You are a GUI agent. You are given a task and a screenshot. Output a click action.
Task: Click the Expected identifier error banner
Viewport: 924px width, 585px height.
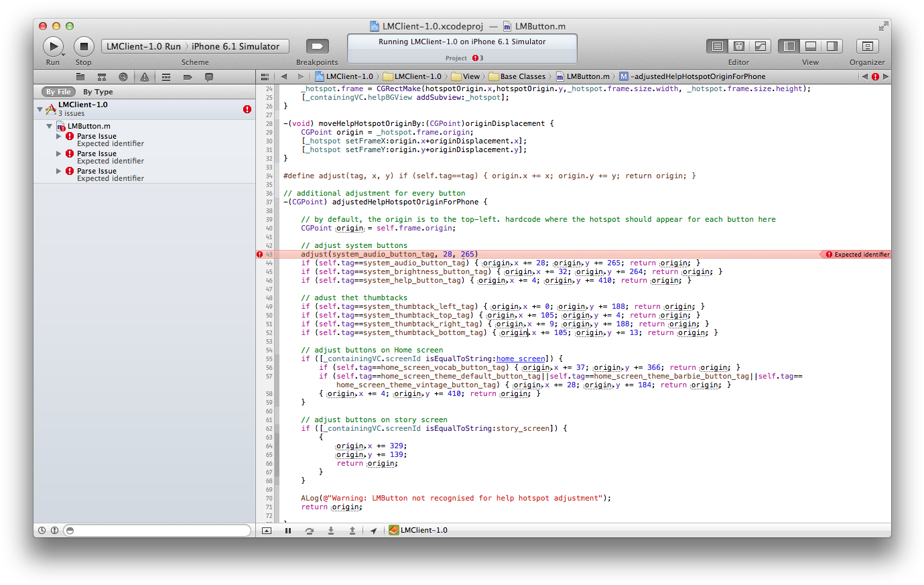(x=857, y=255)
